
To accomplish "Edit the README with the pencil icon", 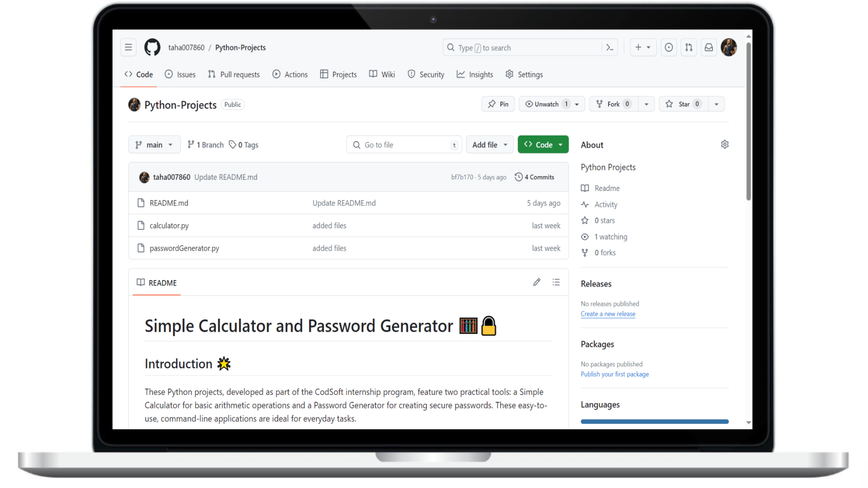I will 537,282.
